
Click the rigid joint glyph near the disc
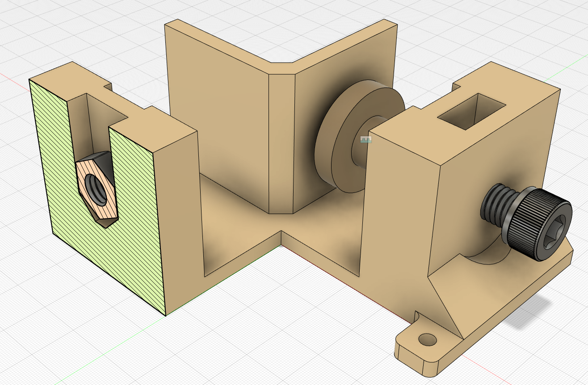[366, 140]
